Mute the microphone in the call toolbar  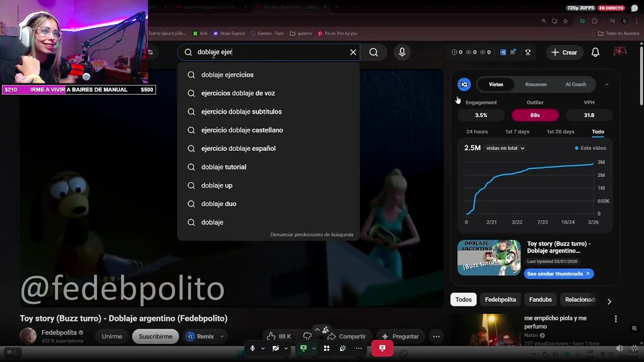coord(253,348)
